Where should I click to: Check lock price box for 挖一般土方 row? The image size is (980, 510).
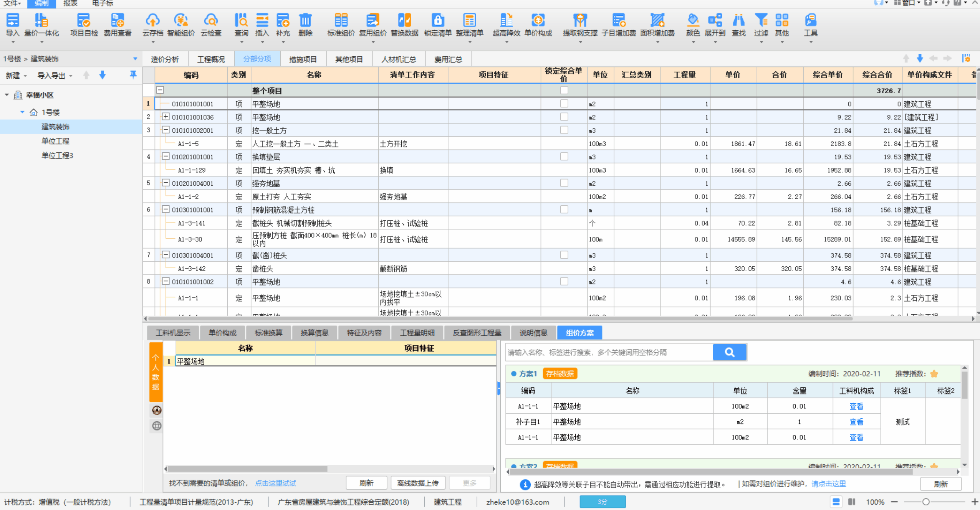[x=564, y=130]
